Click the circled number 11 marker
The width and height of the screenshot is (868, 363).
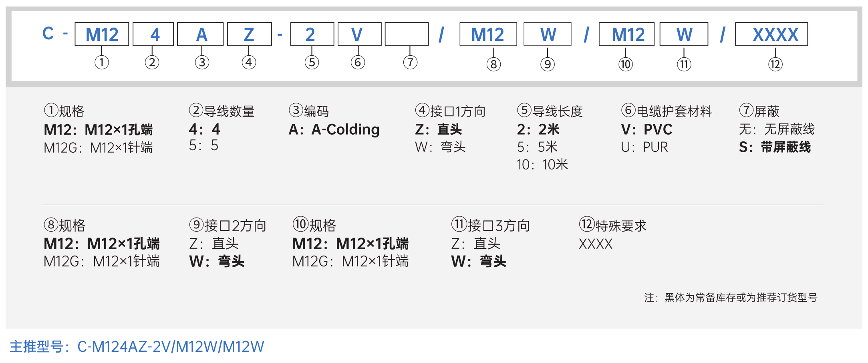[x=684, y=64]
